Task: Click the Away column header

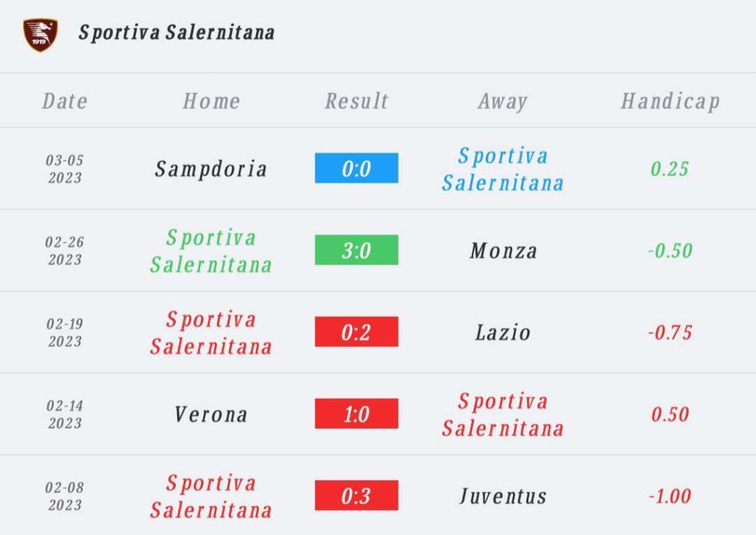Action: pos(503,102)
